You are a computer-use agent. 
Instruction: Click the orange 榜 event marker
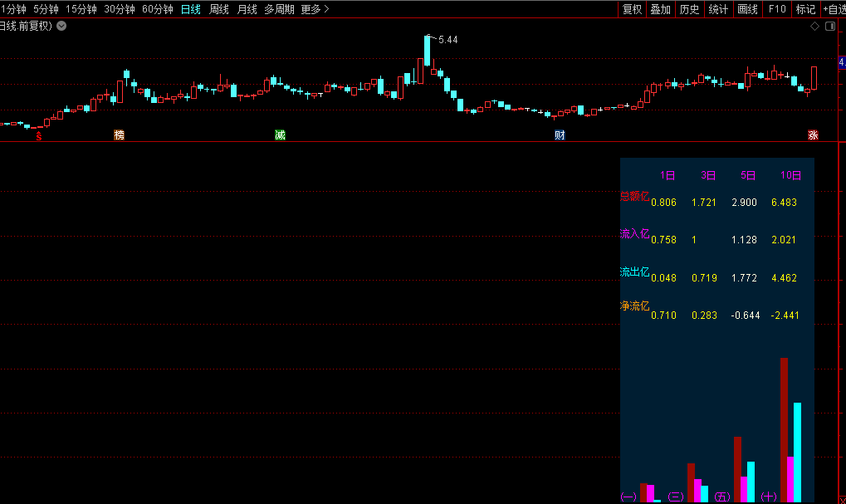[x=119, y=135]
